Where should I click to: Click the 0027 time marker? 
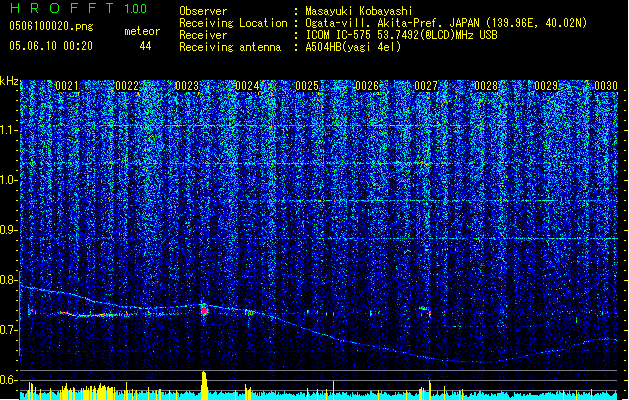point(426,86)
